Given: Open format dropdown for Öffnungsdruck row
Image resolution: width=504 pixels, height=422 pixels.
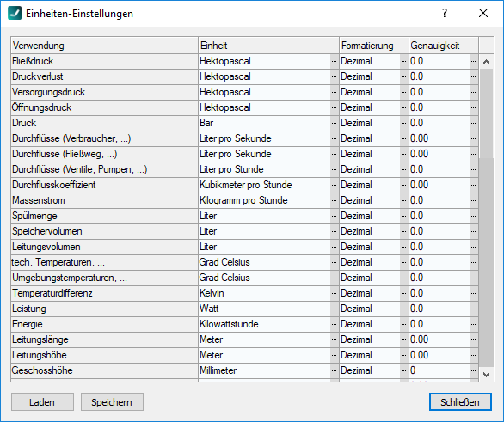Looking at the screenshot, I should point(404,107).
